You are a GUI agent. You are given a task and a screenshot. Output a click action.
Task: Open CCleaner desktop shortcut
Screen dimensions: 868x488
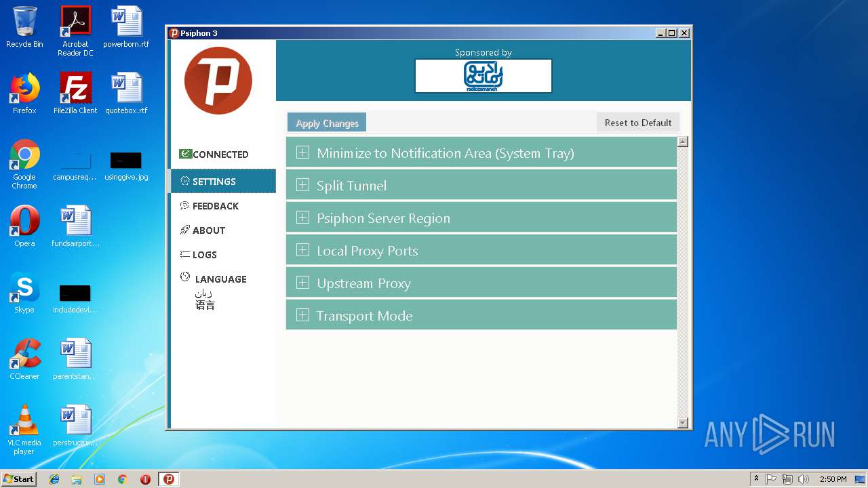tap(24, 359)
